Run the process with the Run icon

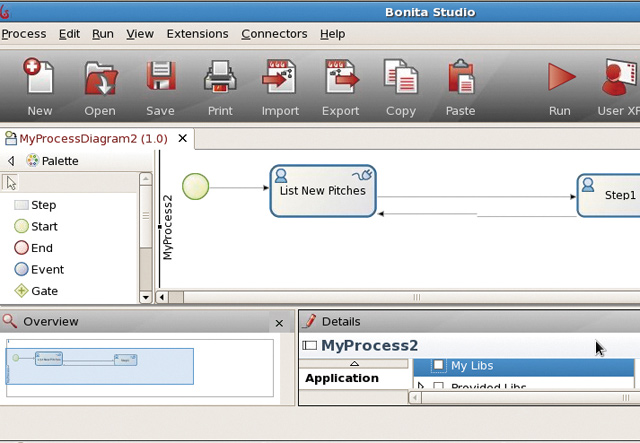tap(561, 76)
